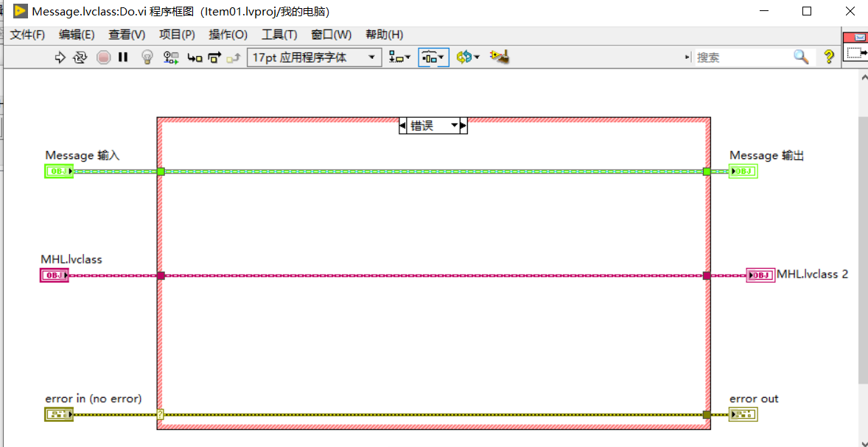Click the LabVIEW icon in title bar

21,11
